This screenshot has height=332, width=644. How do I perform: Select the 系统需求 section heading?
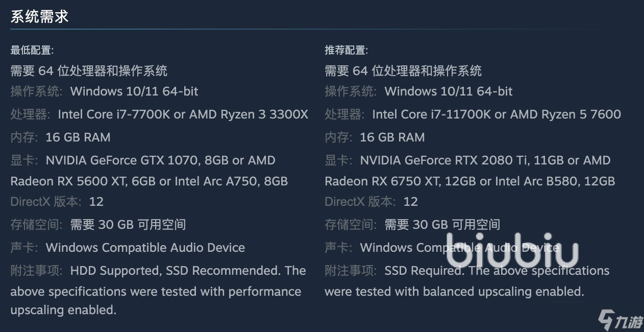[39, 16]
